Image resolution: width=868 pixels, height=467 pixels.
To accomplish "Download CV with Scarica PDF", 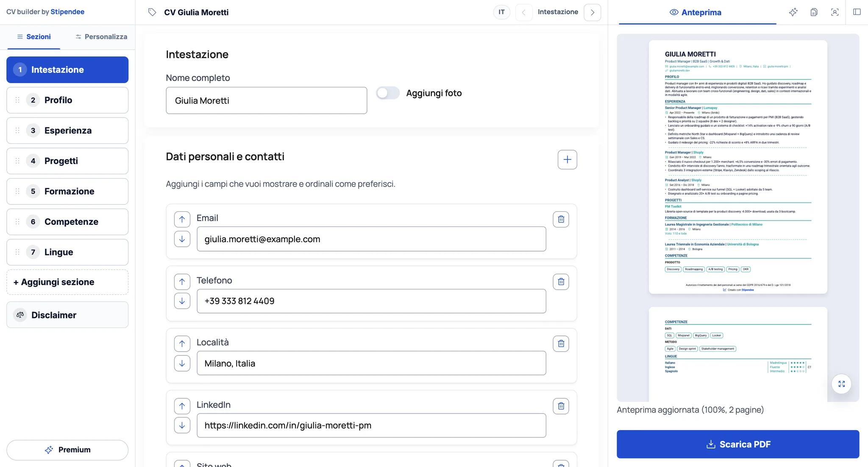I will point(738,444).
